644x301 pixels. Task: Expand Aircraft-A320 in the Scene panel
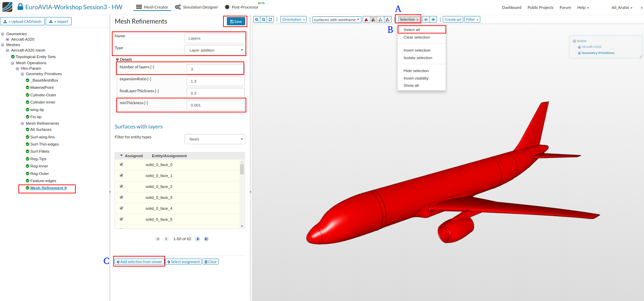coord(579,47)
